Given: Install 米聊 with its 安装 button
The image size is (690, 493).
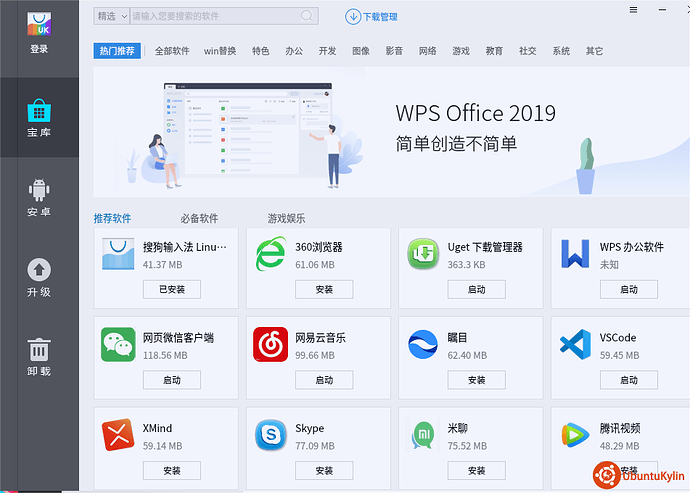Looking at the screenshot, I should [x=477, y=471].
